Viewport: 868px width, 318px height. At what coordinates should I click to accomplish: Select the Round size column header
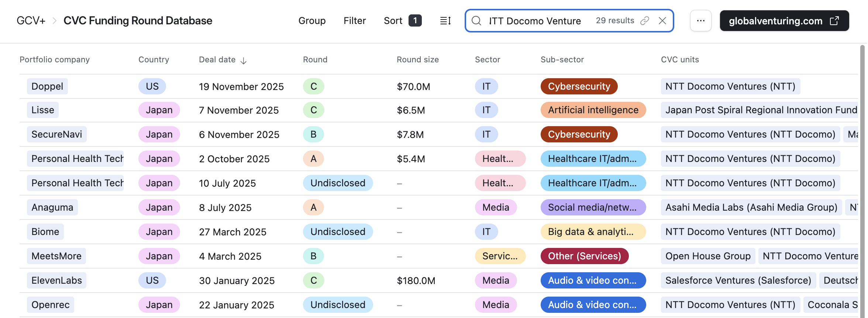click(417, 59)
